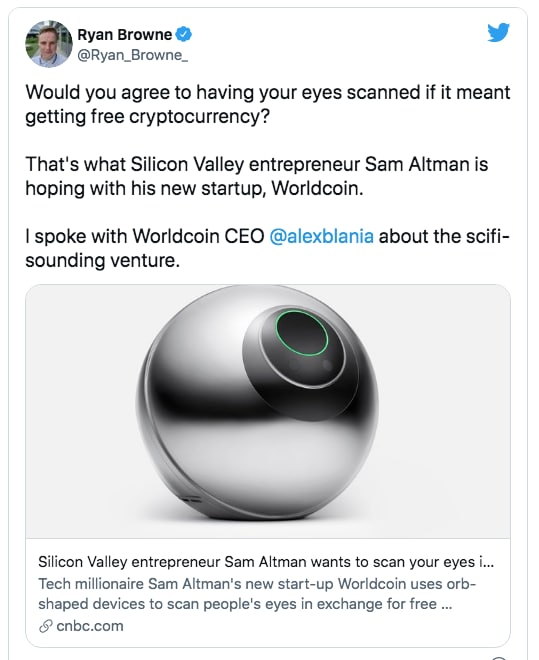Click the Twitter bird logo
This screenshot has height=660, width=539.
(499, 33)
